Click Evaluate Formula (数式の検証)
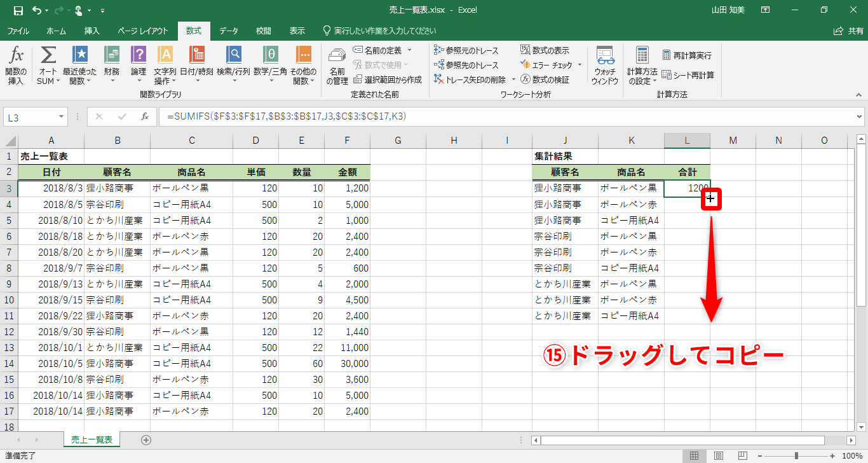Screen dimensions: 868x463 (x=545, y=79)
